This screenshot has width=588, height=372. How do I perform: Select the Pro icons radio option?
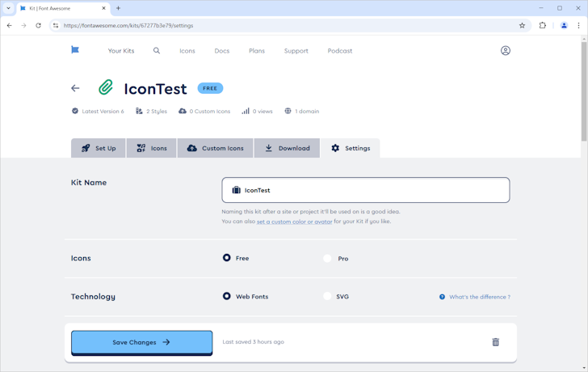[x=327, y=258]
